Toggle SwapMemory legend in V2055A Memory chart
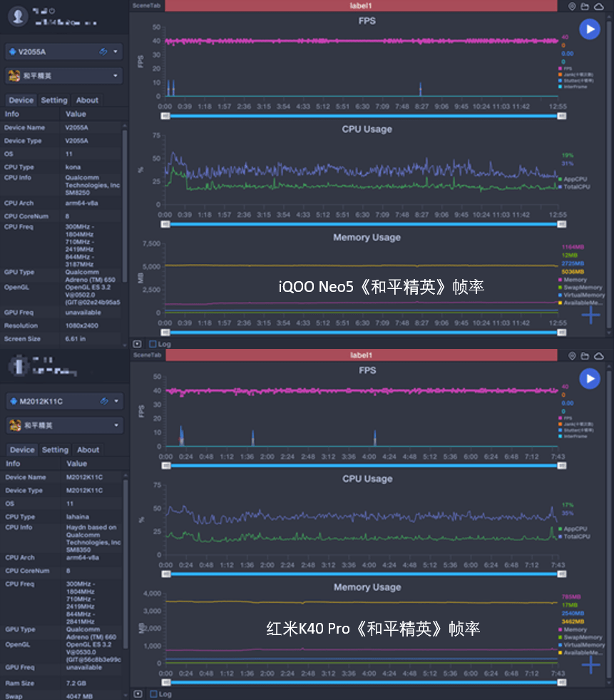The image size is (614, 700). [580, 288]
